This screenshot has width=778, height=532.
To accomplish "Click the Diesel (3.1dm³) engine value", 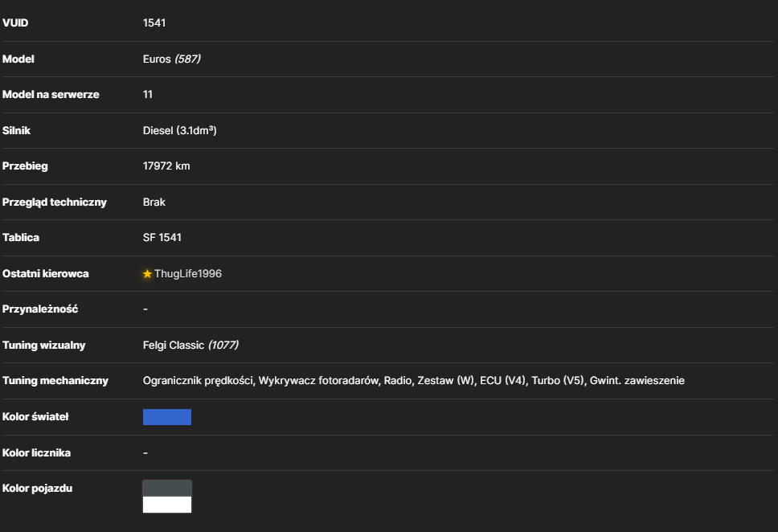I will 179,130.
